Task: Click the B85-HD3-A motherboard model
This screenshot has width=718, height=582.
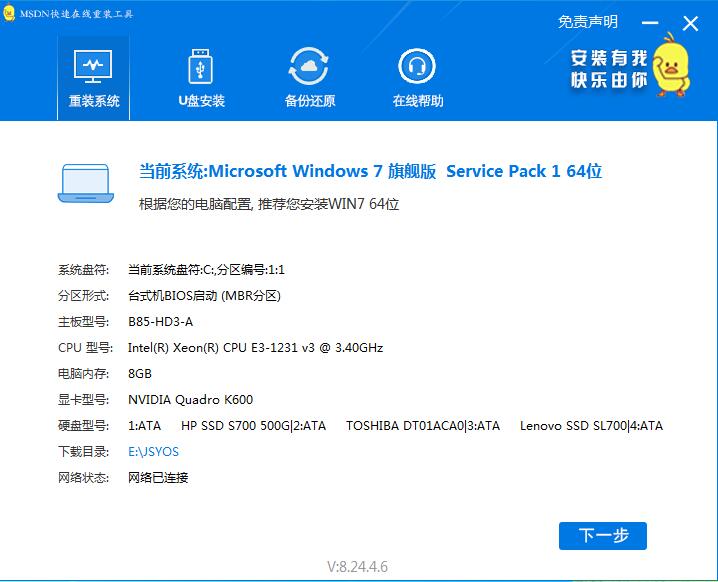Action: (x=161, y=322)
